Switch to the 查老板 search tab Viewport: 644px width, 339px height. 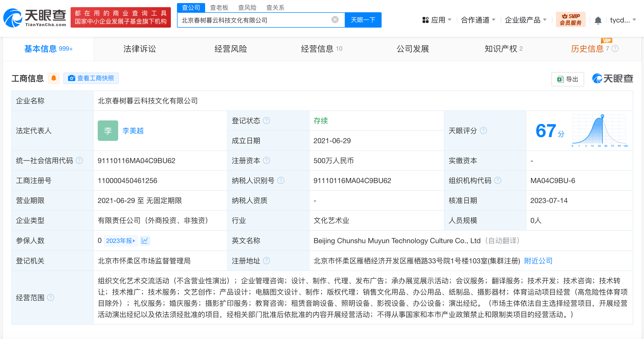(219, 8)
